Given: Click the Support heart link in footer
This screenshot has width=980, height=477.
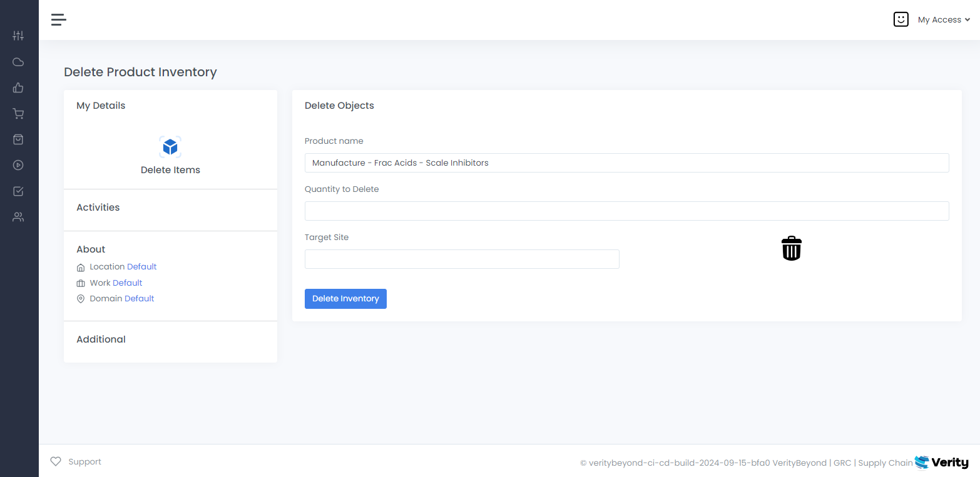Looking at the screenshot, I should [x=76, y=462].
